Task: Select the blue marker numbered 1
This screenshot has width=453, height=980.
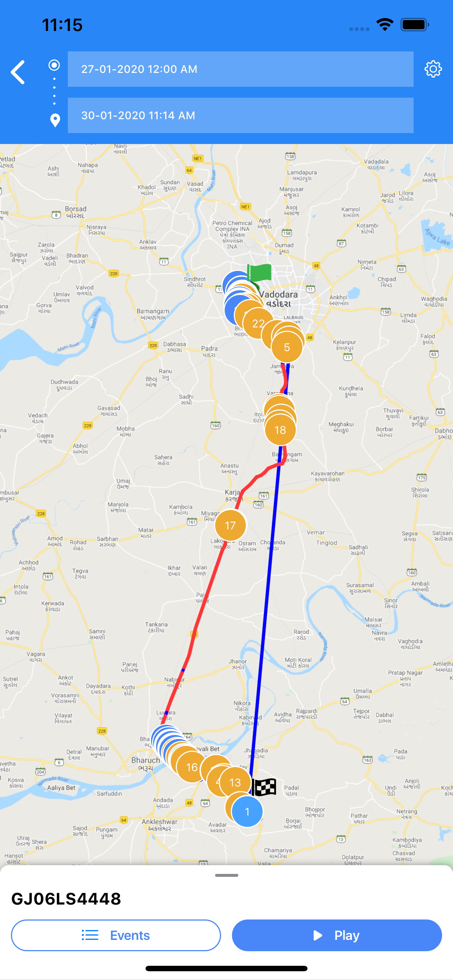Action: [247, 812]
